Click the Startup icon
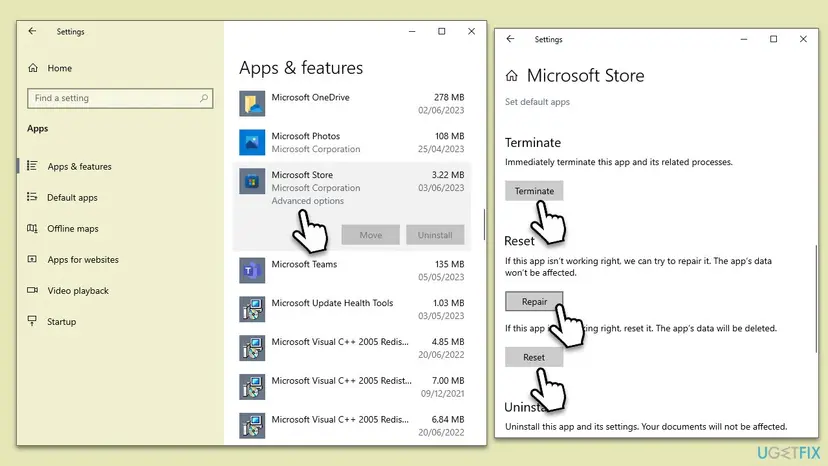 click(x=32, y=321)
